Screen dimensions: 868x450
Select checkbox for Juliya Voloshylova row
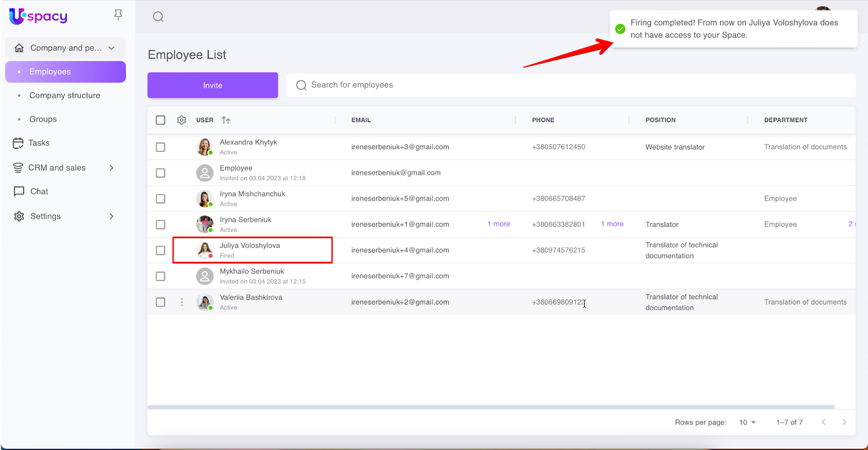tap(161, 250)
